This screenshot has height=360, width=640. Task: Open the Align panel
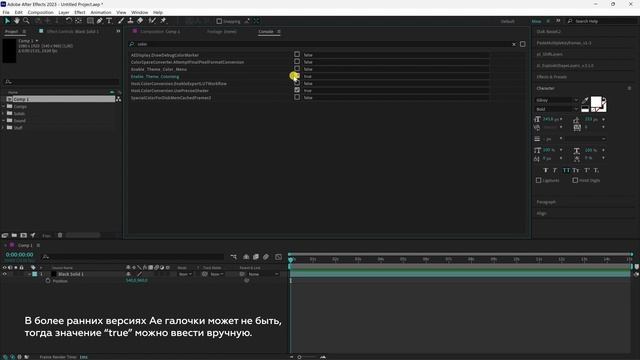point(541,213)
